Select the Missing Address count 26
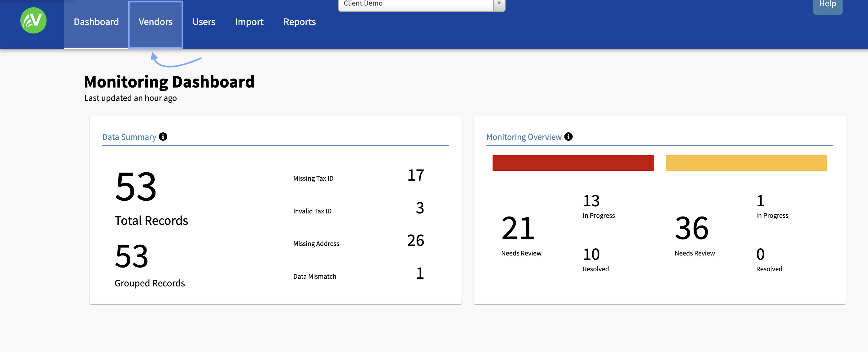868x352 pixels. coord(415,241)
